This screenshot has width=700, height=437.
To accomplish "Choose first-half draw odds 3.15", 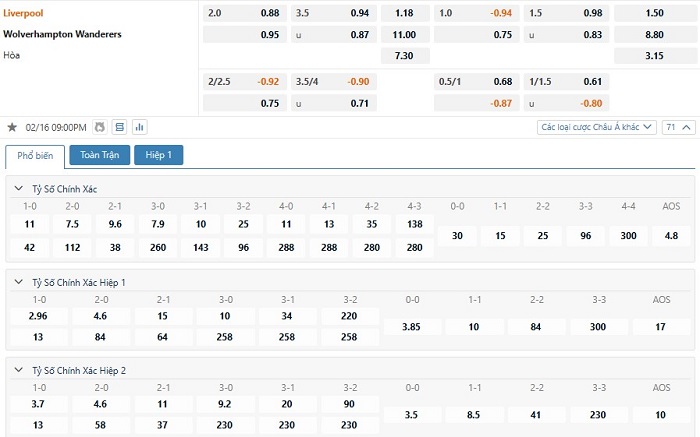I will 654,56.
